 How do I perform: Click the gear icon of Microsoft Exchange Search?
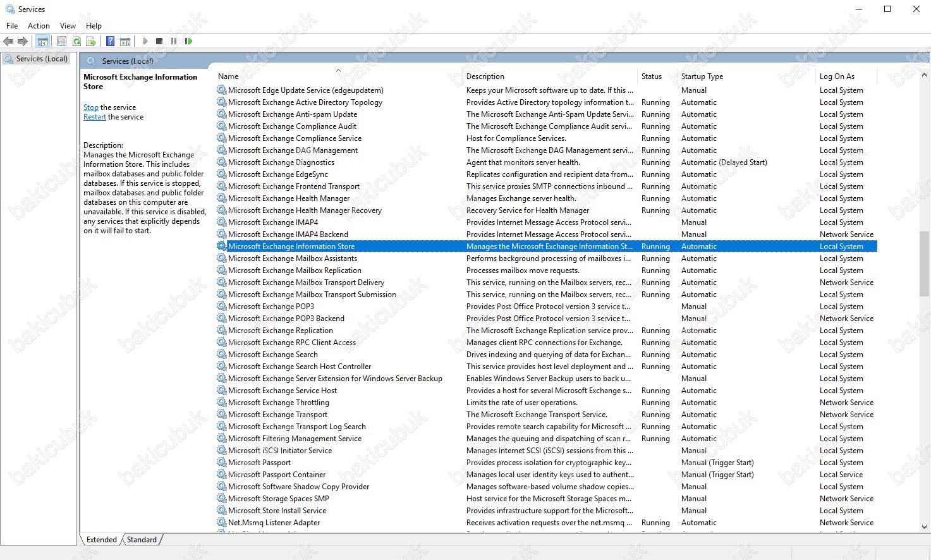point(222,355)
